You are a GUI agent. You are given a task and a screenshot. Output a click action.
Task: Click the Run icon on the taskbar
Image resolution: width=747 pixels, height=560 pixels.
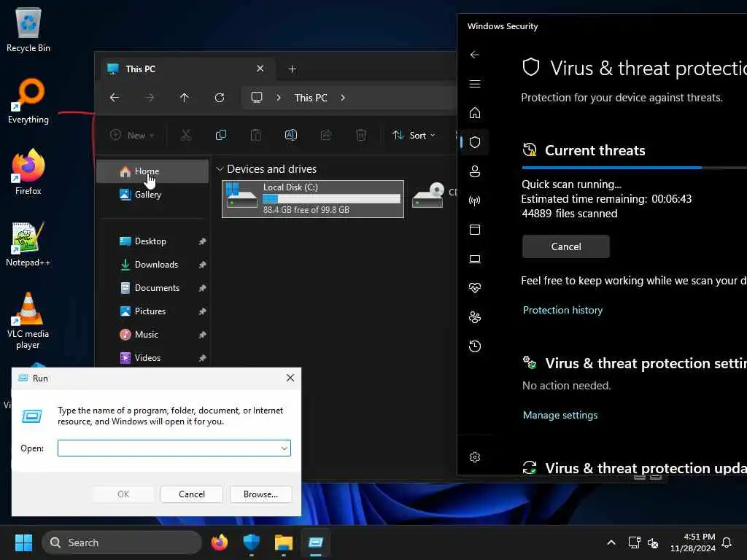(x=315, y=542)
